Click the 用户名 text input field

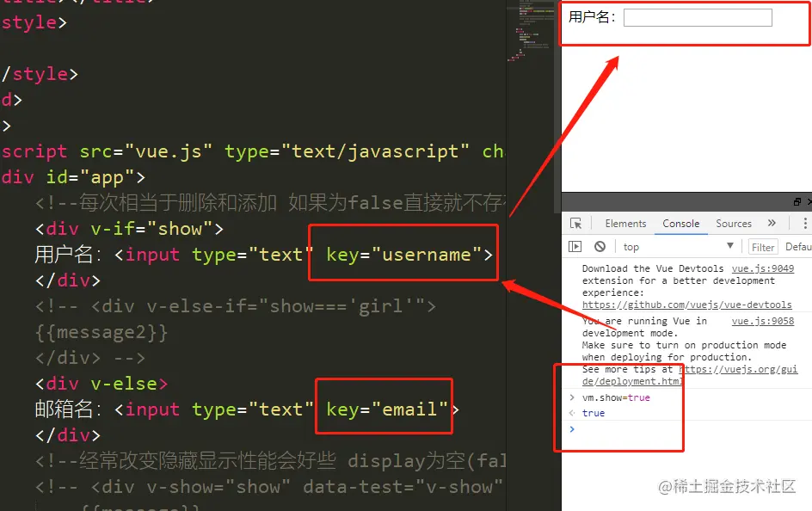pos(698,17)
